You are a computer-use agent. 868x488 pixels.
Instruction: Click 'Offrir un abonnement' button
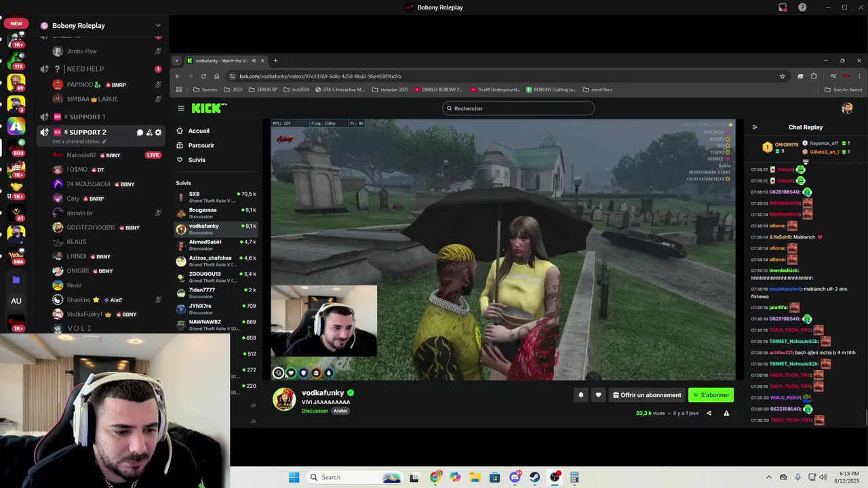(x=647, y=395)
